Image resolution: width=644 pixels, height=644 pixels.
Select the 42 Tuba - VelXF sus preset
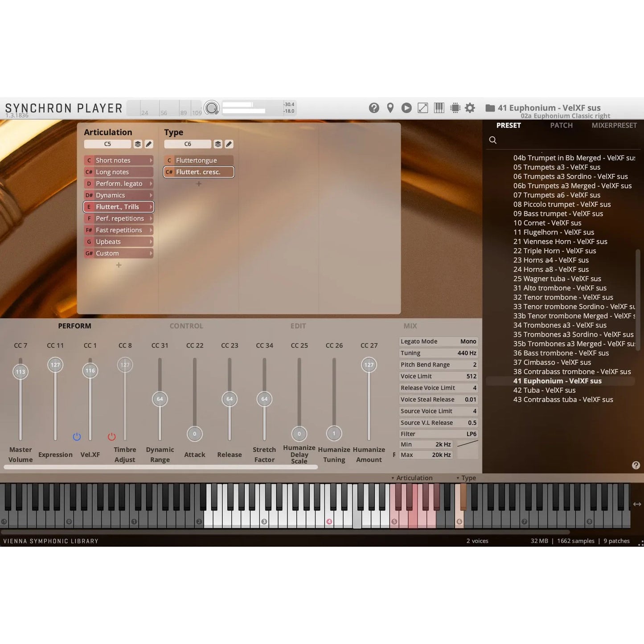click(x=544, y=390)
